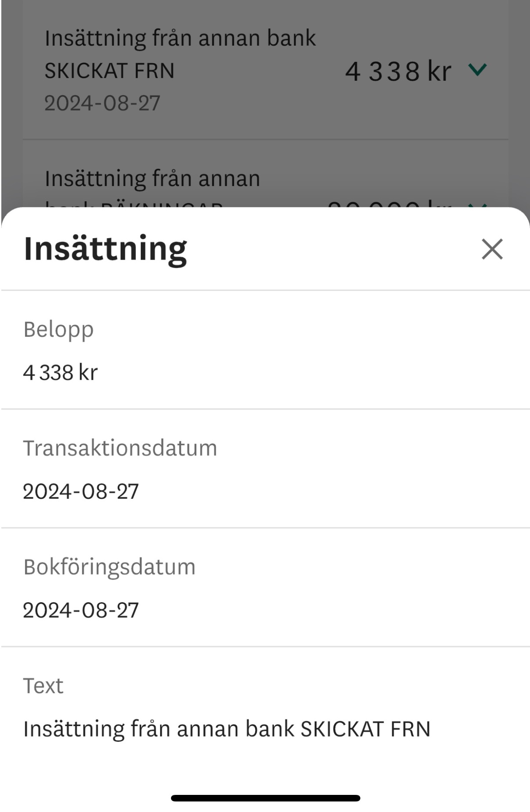Expand the partially hidden second transaction chevron

point(477,204)
